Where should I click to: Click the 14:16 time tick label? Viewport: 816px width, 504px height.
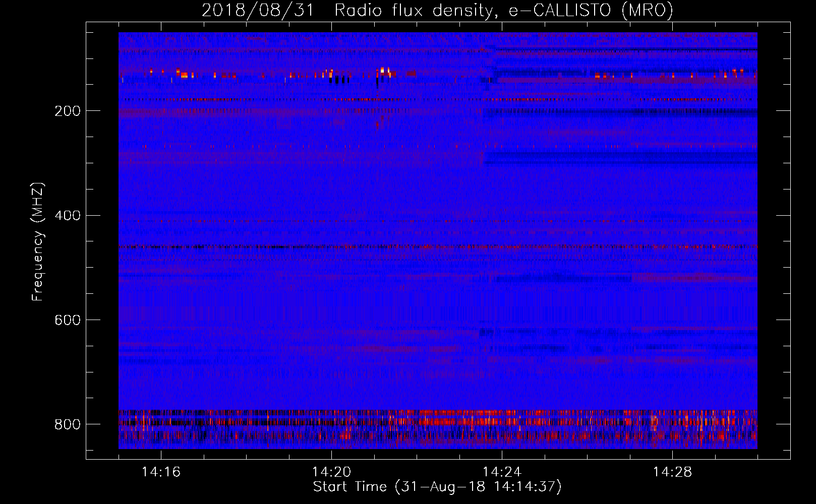[161, 472]
